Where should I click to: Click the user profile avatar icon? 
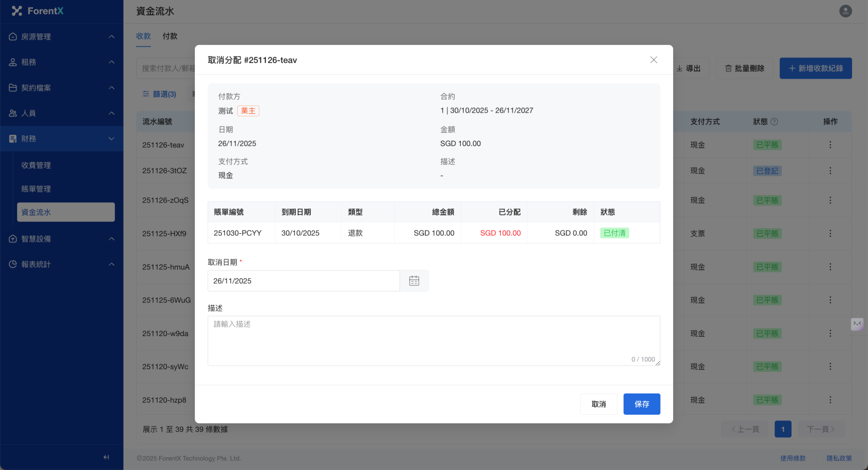point(845,11)
